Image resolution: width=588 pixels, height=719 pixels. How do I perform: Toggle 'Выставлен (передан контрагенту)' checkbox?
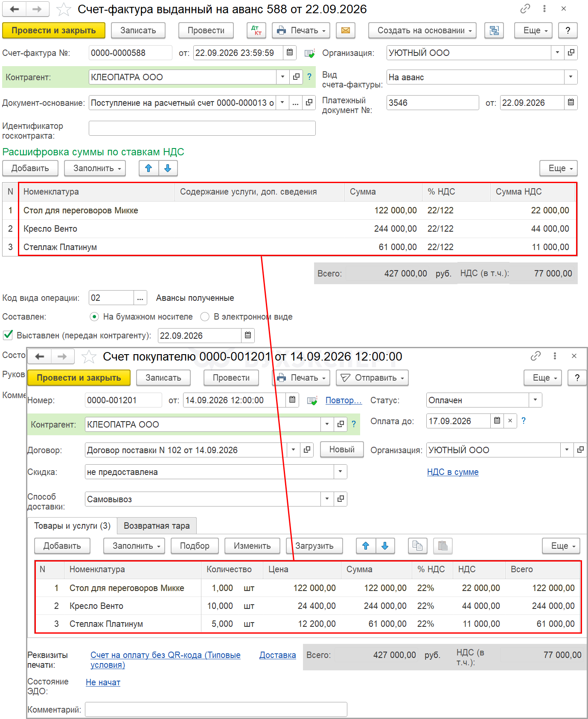8,335
